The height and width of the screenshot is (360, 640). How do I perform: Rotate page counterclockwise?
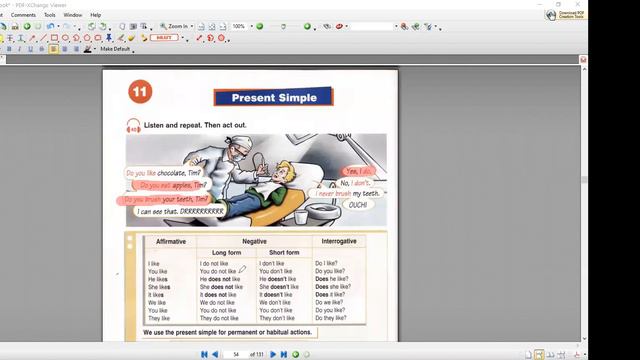pyautogui.click(x=91, y=27)
